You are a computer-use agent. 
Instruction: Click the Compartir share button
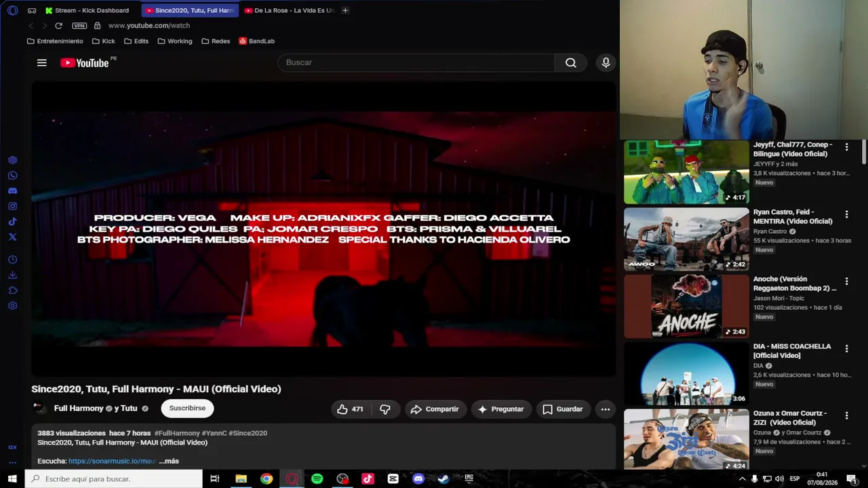[435, 409]
